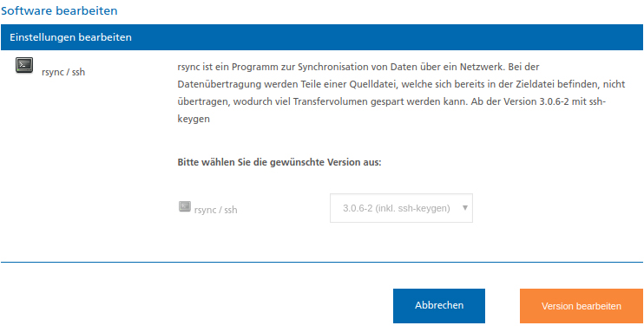644x332 pixels.
Task: Click the small grayed terminal icon by the dropdown
Action: point(184,206)
